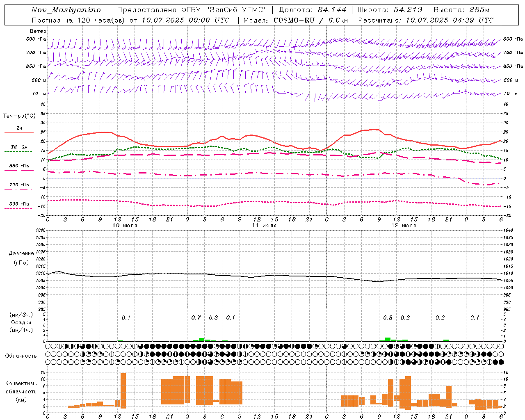The image size is (525, 420).
Task: Click the 700 гПа temperature legend entry
Action: click(19, 185)
